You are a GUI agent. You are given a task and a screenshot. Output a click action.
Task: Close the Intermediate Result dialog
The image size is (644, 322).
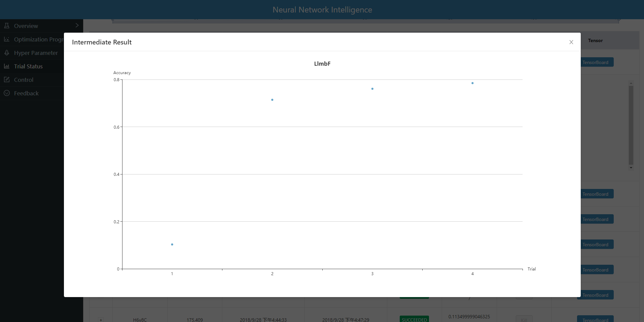click(571, 42)
